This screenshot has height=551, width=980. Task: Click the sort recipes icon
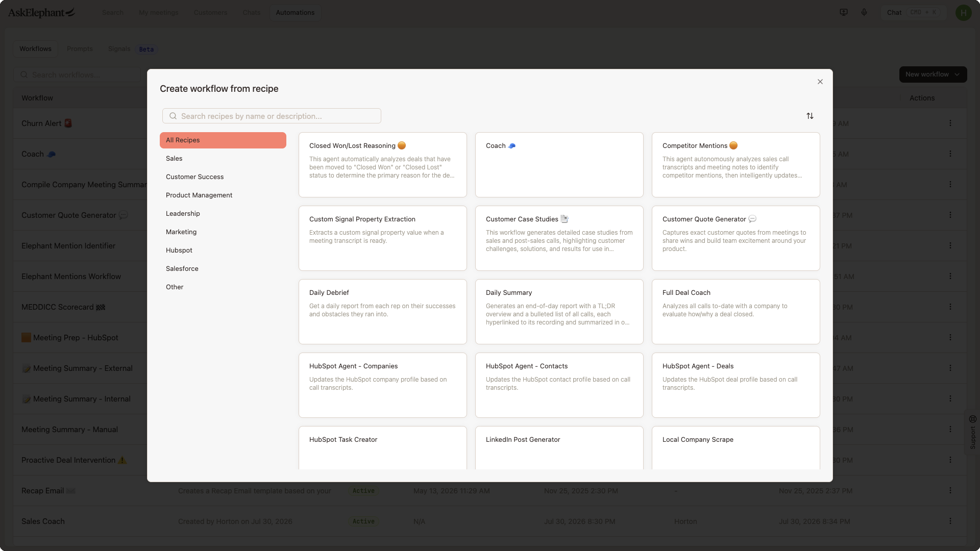pyautogui.click(x=810, y=116)
